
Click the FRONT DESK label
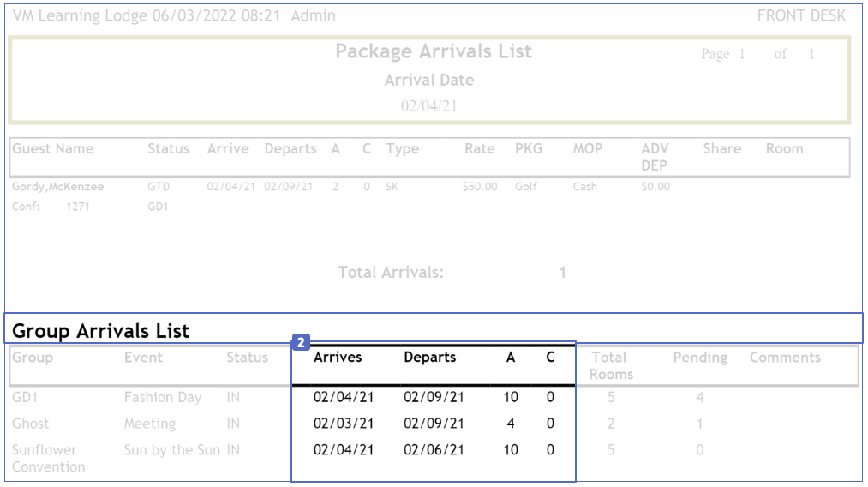(801, 15)
